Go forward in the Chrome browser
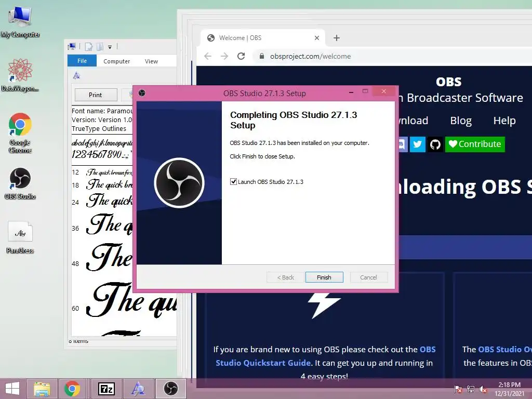The width and height of the screenshot is (532, 399). 224,56
